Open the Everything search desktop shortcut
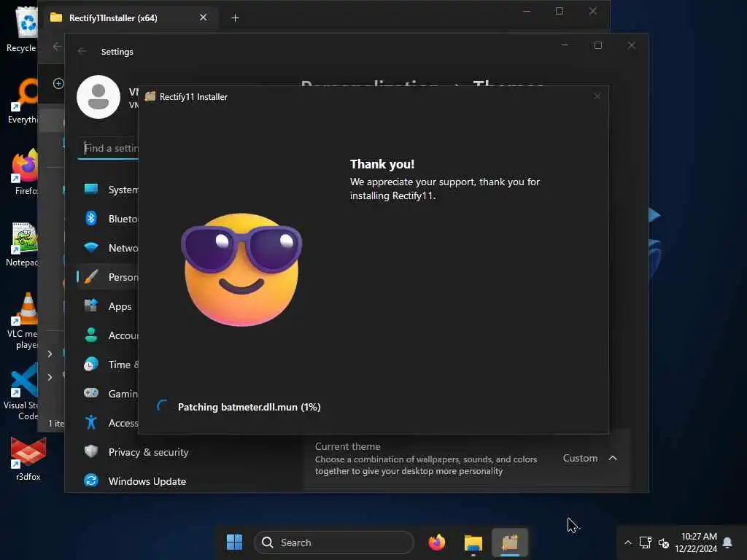This screenshot has height=560, width=747. 23,101
